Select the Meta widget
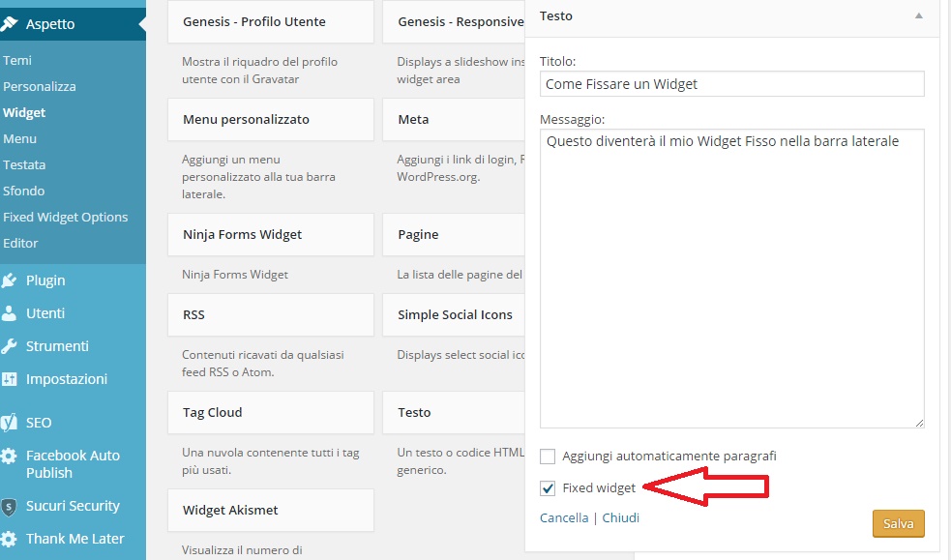This screenshot has width=951, height=560. coord(454,119)
